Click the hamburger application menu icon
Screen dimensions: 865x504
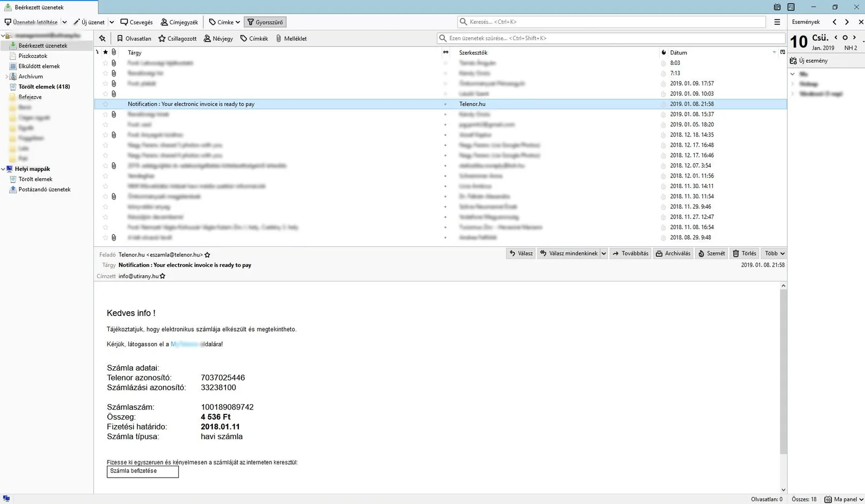[777, 22]
